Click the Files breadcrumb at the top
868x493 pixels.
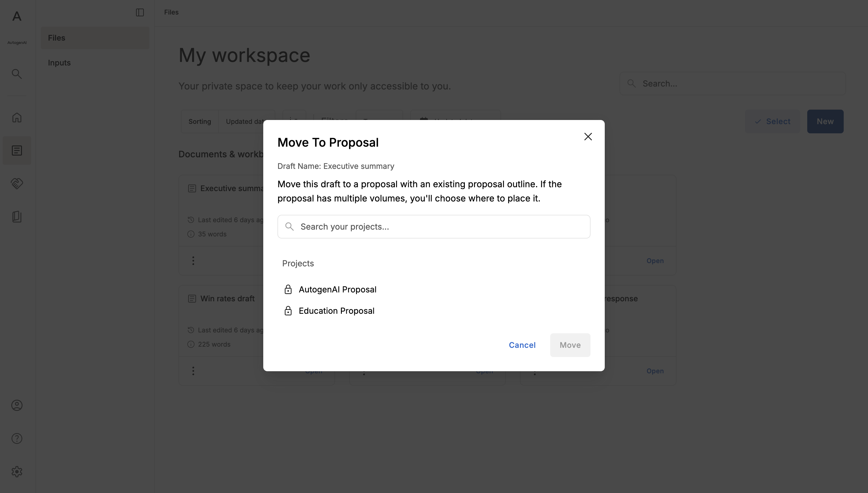(x=171, y=12)
